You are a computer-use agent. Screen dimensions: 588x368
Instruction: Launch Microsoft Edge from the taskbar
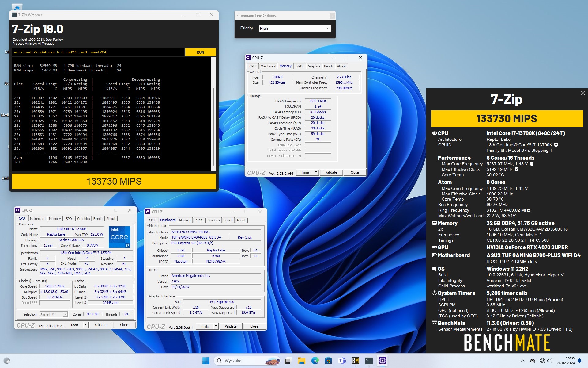click(x=315, y=361)
